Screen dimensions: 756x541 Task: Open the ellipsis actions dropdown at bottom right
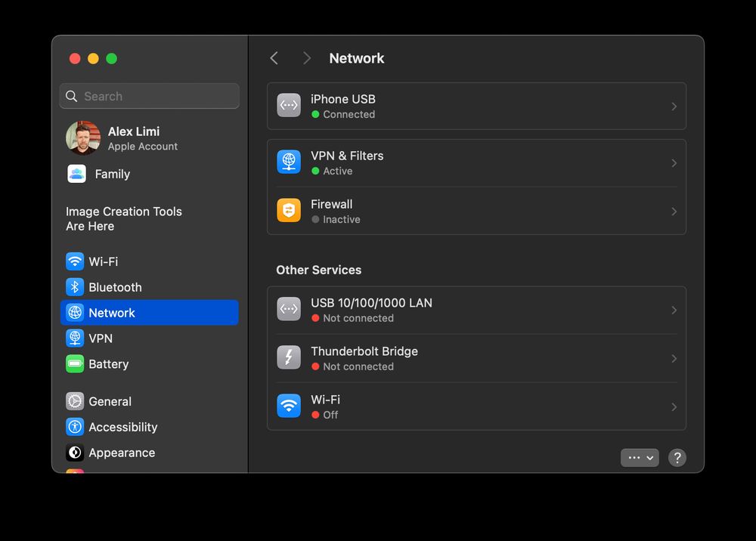pos(639,457)
